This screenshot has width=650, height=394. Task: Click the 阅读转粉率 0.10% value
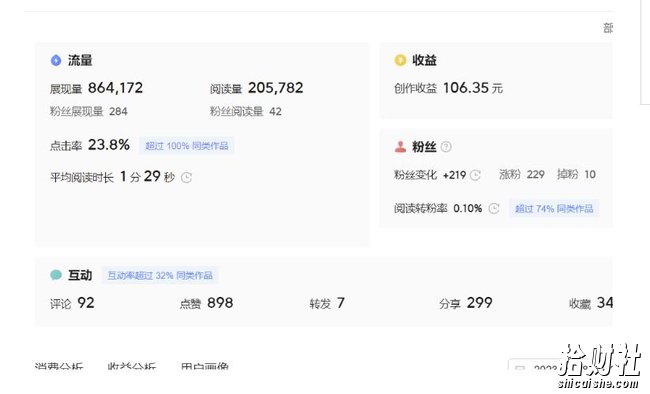[x=468, y=208]
